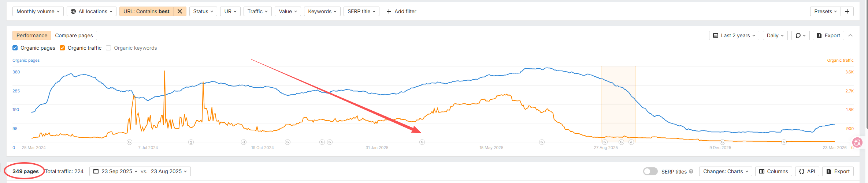This screenshot has height=183, width=868.
Task: Expand the Last 2 years date range
Action: tap(734, 35)
